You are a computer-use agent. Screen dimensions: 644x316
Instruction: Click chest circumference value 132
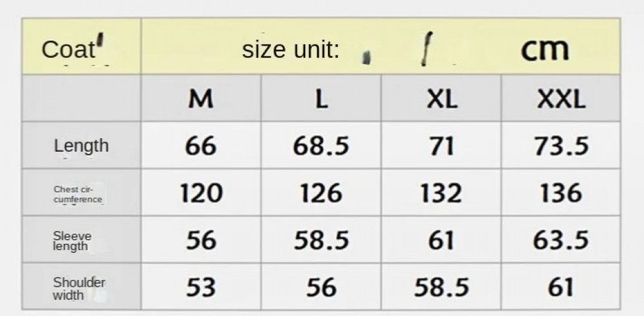441,193
